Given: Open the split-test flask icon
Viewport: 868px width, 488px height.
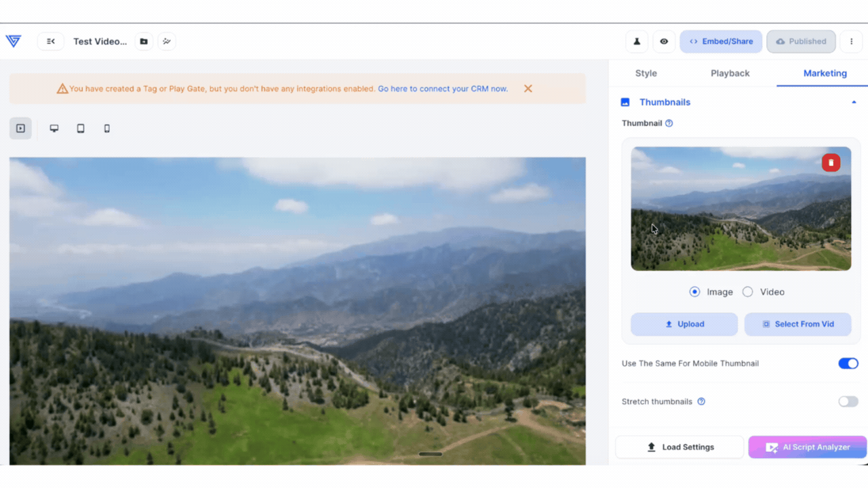Looking at the screenshot, I should (637, 41).
